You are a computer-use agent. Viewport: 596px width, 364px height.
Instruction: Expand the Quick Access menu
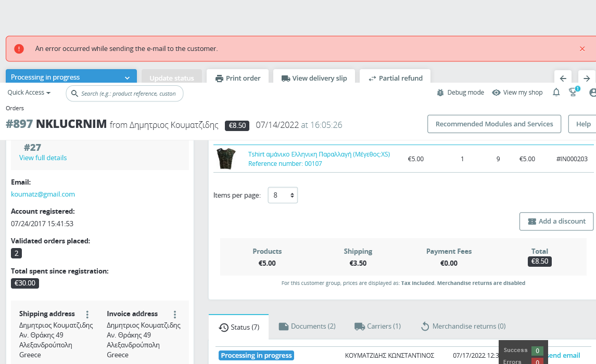tap(29, 93)
